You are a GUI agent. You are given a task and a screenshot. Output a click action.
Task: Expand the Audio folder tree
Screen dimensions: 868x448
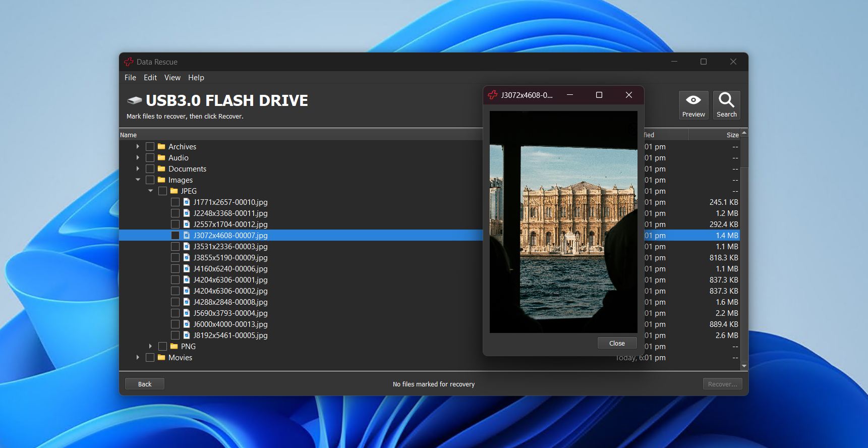138,157
